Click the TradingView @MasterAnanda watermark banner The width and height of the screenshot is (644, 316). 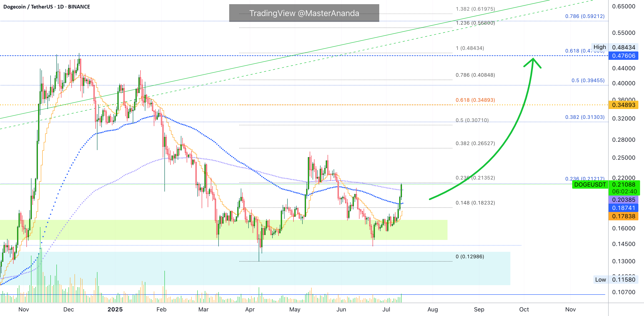click(x=304, y=13)
